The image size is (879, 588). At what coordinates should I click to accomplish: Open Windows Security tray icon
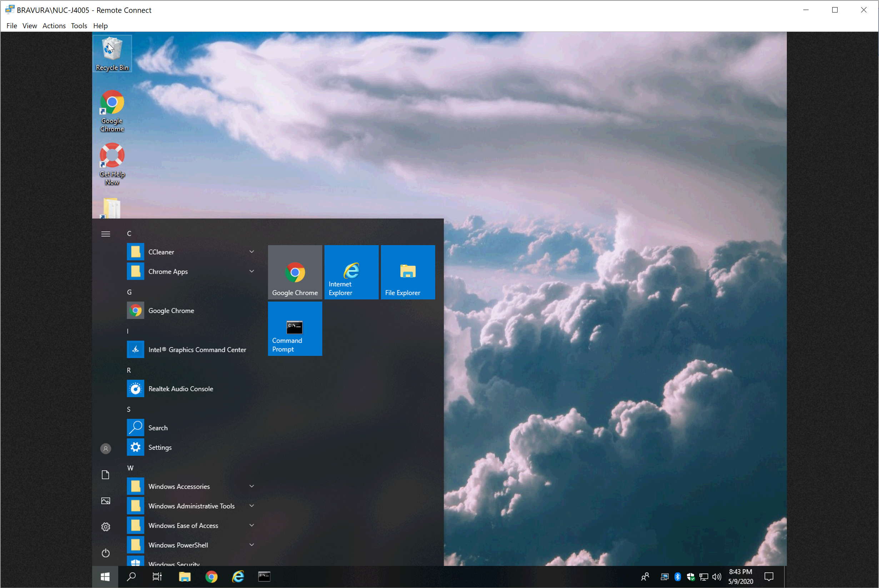point(690,577)
